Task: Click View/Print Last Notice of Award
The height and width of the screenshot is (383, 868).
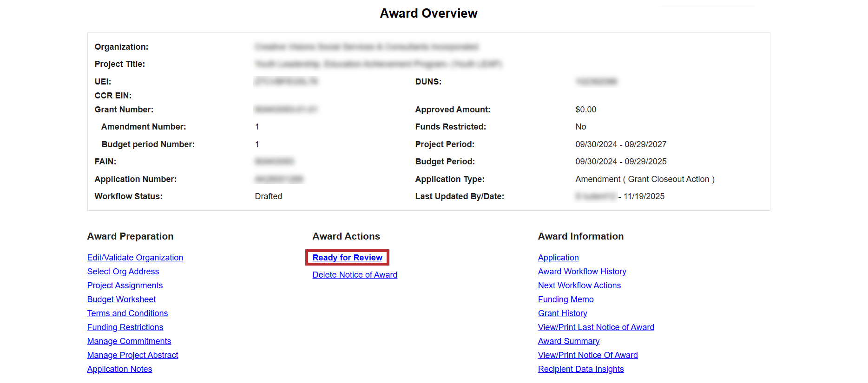Action: click(x=596, y=327)
